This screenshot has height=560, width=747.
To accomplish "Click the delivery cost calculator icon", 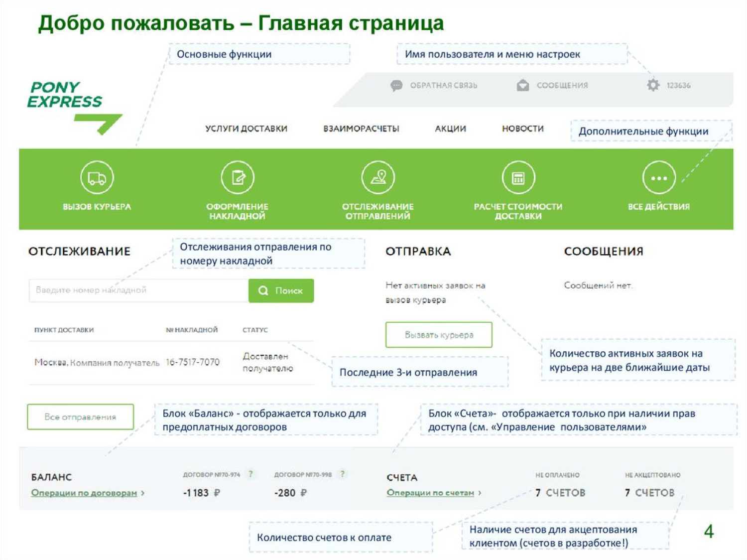I will (x=518, y=178).
